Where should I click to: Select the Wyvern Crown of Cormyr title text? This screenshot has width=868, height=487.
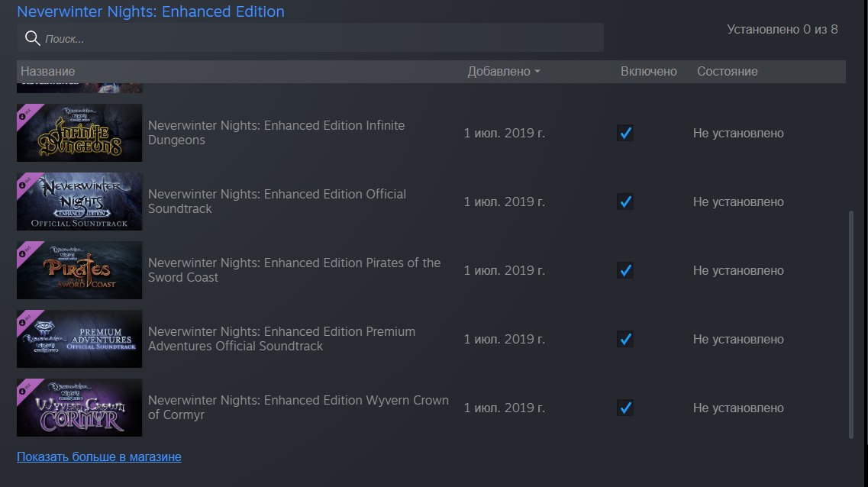pyautogui.click(x=298, y=408)
